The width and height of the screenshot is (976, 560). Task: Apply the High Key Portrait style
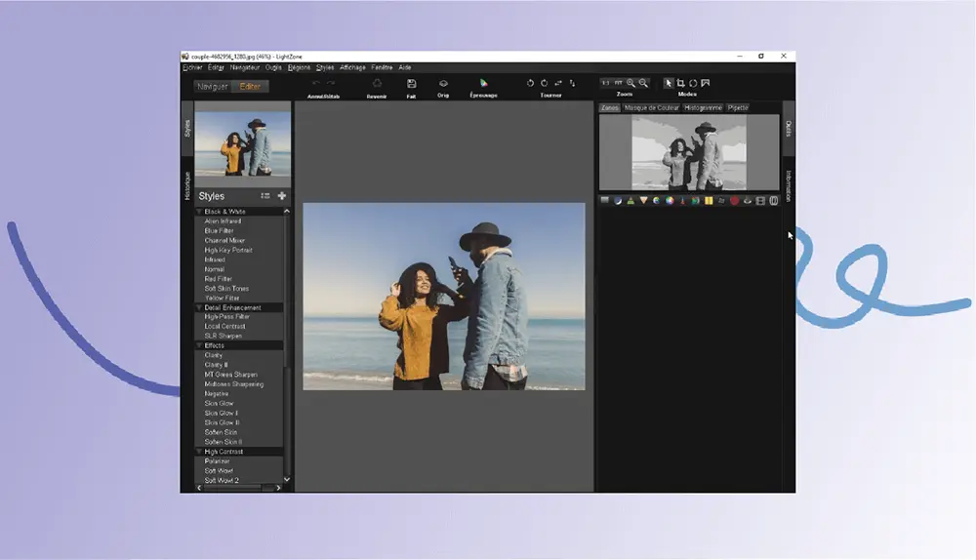tap(228, 250)
